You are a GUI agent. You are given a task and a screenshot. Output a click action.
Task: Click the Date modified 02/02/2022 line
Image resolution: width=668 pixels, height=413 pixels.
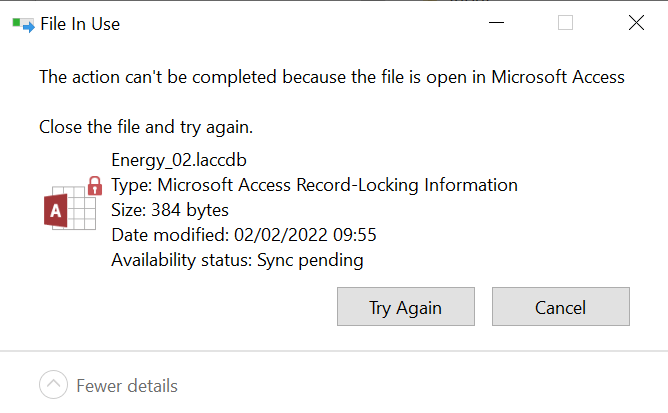243,235
